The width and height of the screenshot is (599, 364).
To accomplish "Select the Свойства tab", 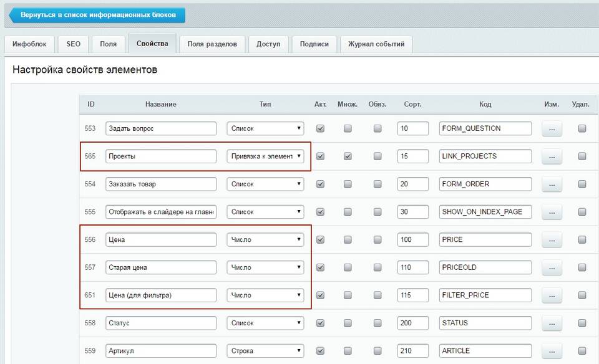I will pyautogui.click(x=152, y=44).
